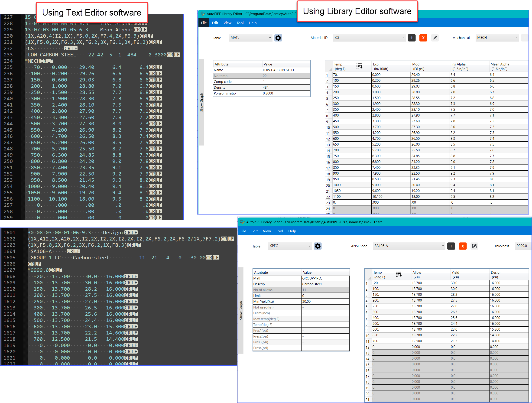The height and width of the screenshot is (403, 532).
Task: Open Material ID dropdown showing CS
Action: (x=369, y=38)
